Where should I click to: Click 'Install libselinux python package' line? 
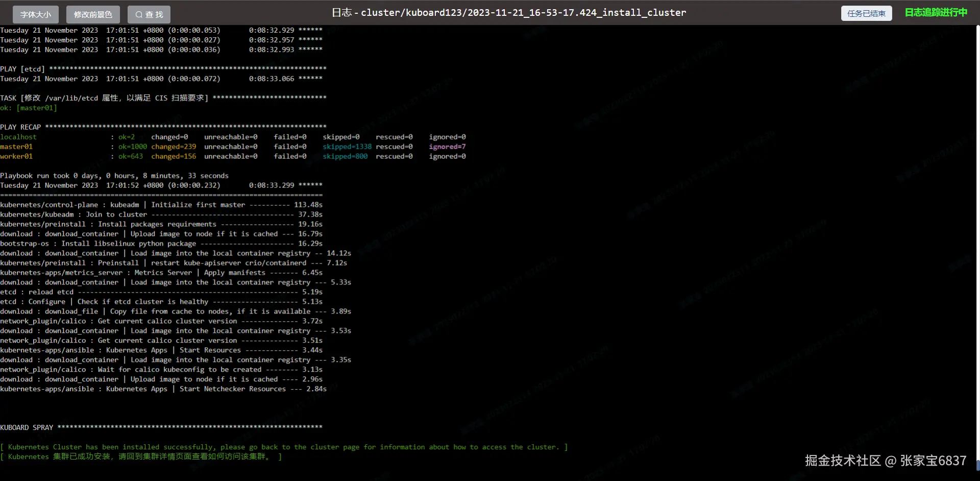coord(161,244)
